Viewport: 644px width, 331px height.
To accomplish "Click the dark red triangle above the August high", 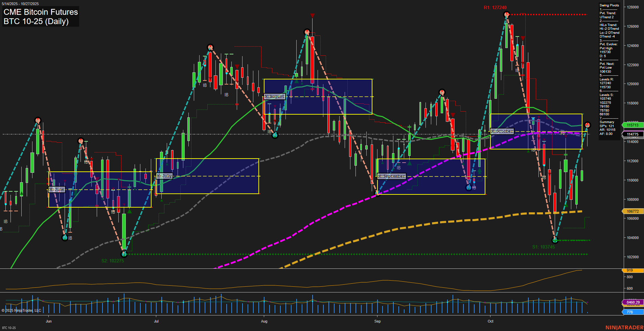I will pos(313,16).
